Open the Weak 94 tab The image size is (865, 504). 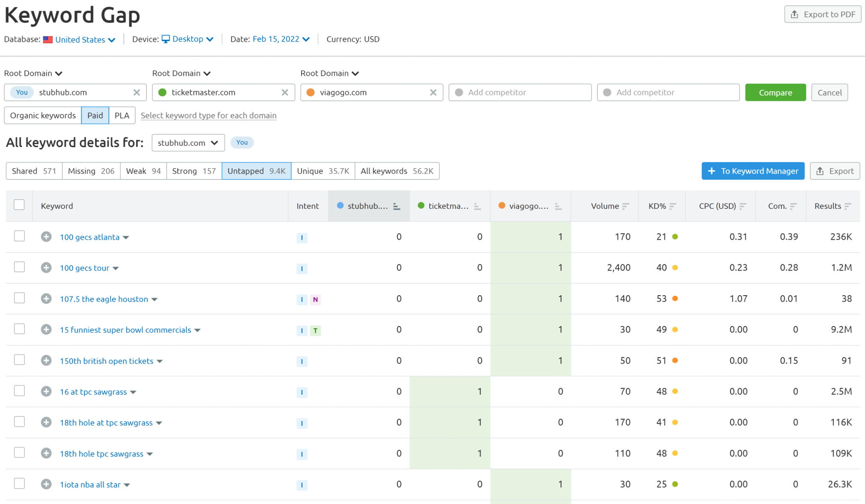click(x=143, y=171)
